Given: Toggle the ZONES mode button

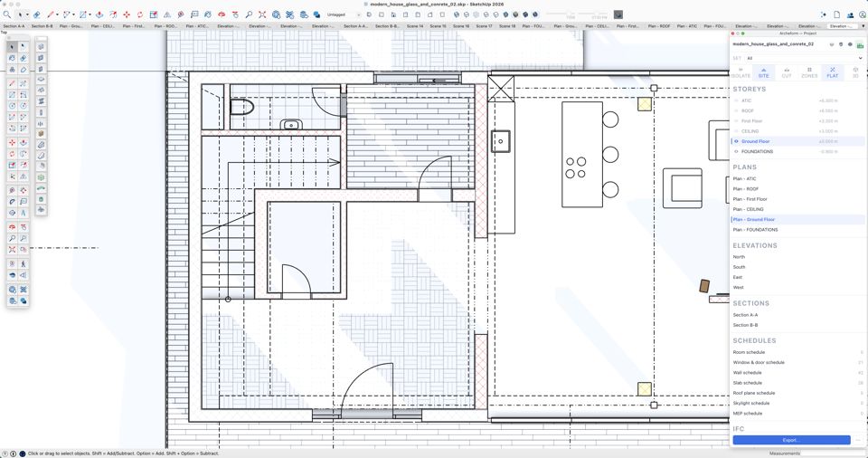Looking at the screenshot, I should click(809, 72).
